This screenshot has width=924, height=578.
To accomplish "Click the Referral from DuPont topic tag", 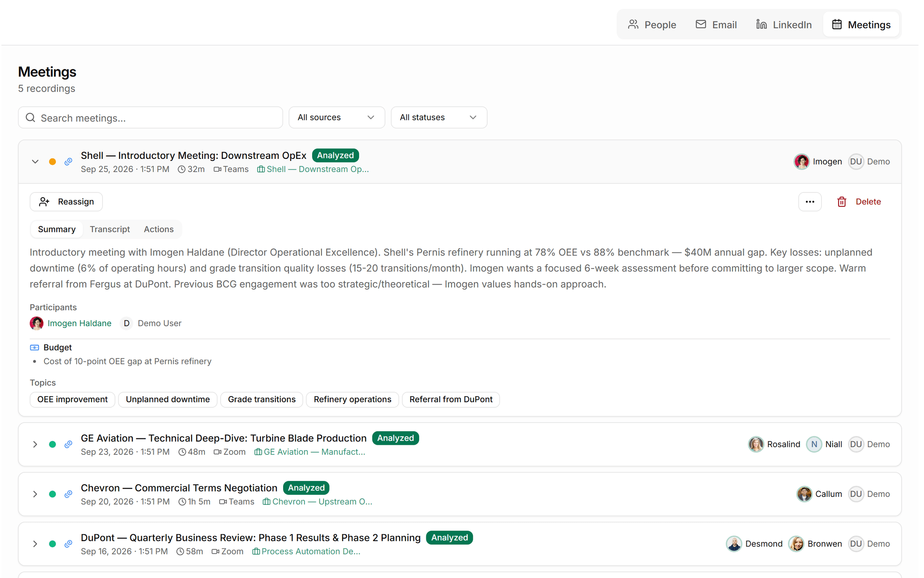I will (x=451, y=399).
